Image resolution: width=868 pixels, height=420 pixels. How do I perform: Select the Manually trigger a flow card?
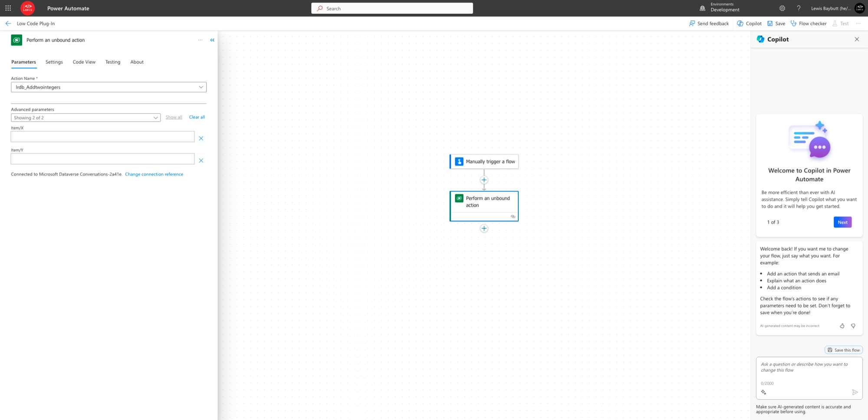tap(484, 162)
